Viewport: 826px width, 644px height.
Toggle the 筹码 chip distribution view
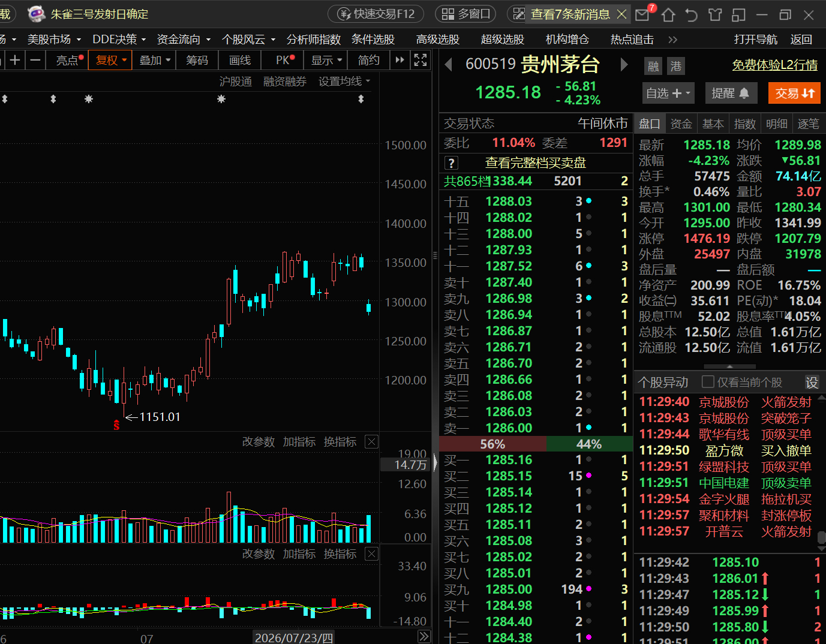tap(197, 60)
